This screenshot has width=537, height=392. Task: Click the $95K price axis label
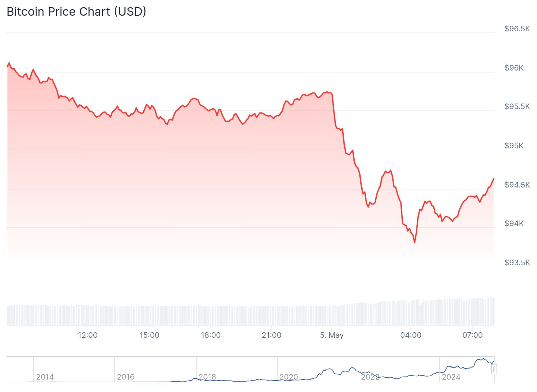[514, 146]
